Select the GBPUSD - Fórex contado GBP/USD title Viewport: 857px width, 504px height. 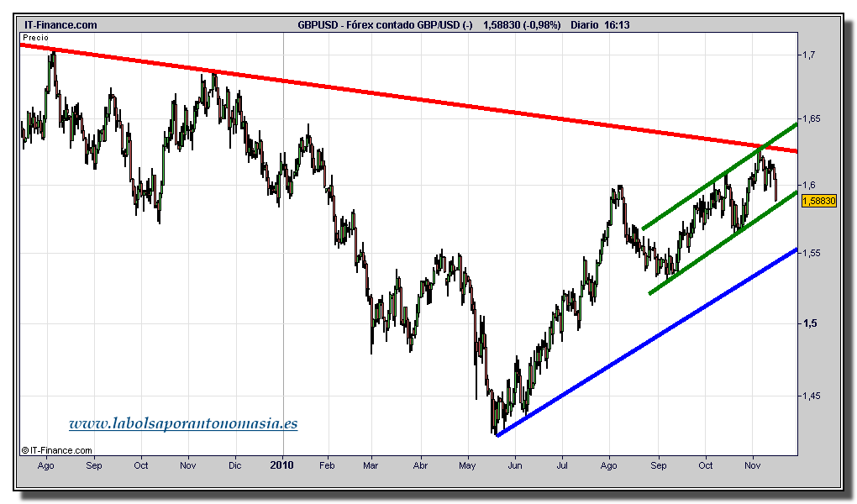[386, 24]
